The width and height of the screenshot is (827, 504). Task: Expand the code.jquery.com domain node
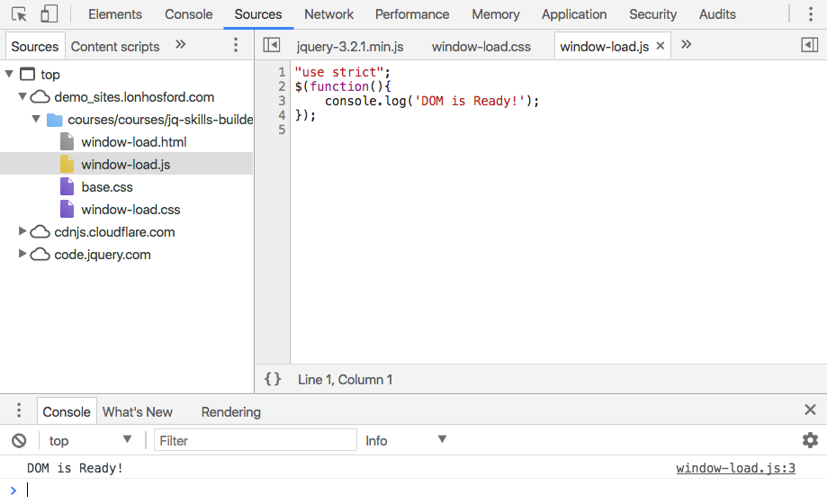pyautogui.click(x=22, y=254)
